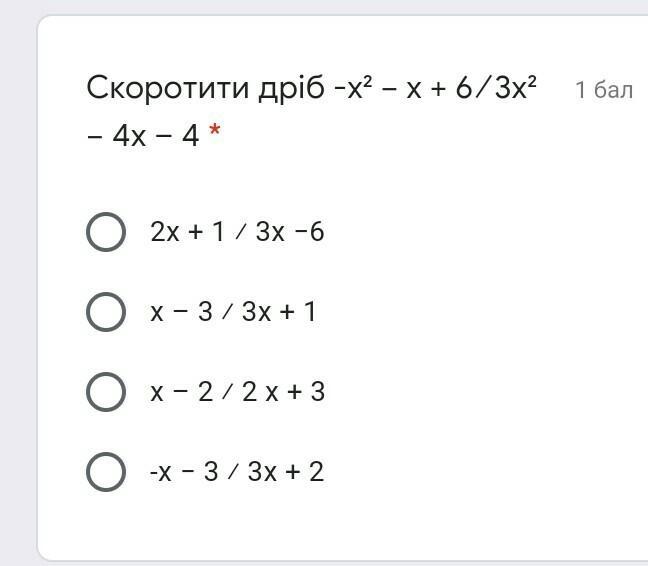The height and width of the screenshot is (566, 648).
Task: Click the answer label 'x − 3 / 3x + 1'
Action: tap(233, 312)
